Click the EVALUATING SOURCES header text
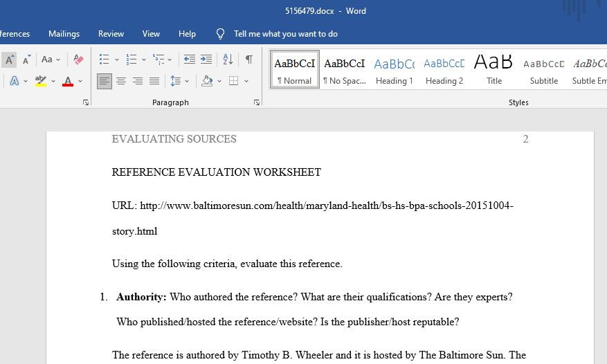The height and width of the screenshot is (364, 607). (x=174, y=139)
